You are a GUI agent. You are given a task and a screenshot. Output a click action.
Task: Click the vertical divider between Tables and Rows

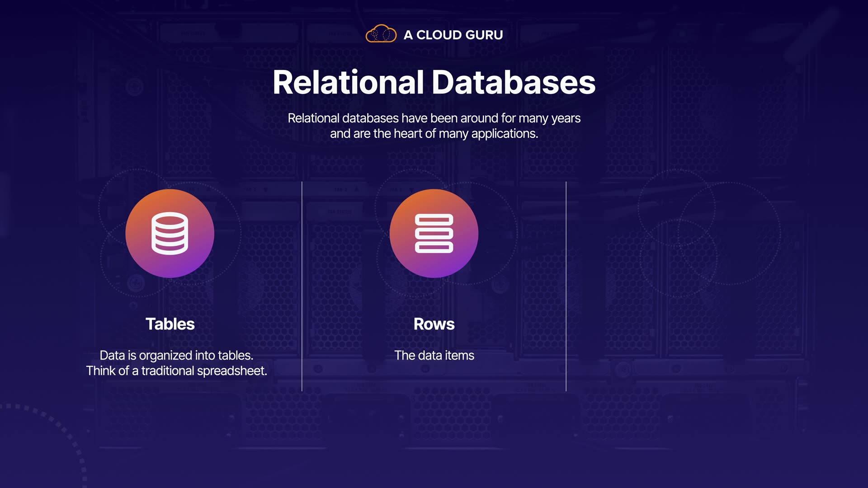302,286
